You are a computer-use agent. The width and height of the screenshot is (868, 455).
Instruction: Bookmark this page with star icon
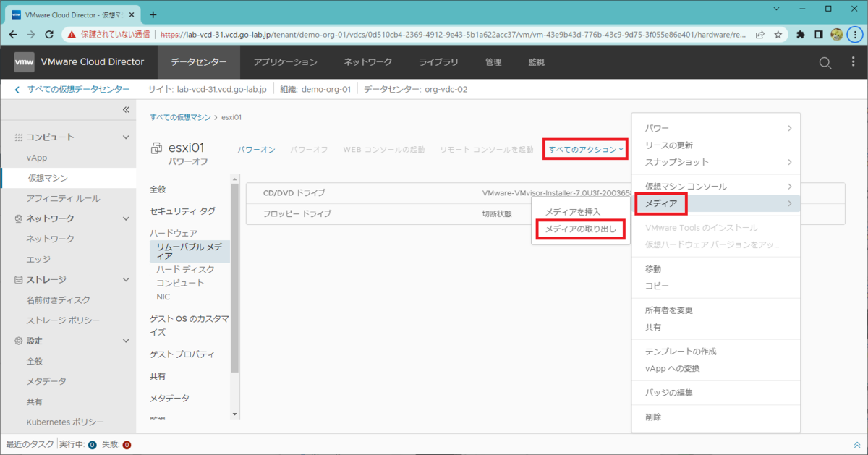(778, 34)
